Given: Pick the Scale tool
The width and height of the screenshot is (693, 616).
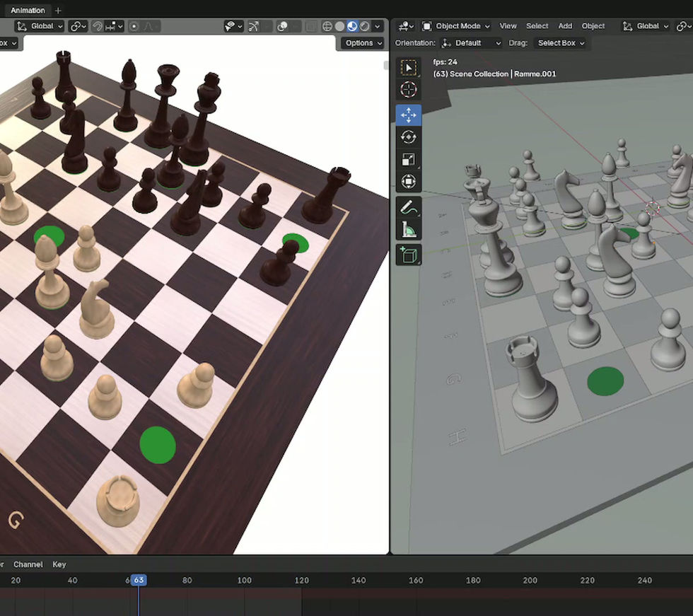Looking at the screenshot, I should (408, 160).
